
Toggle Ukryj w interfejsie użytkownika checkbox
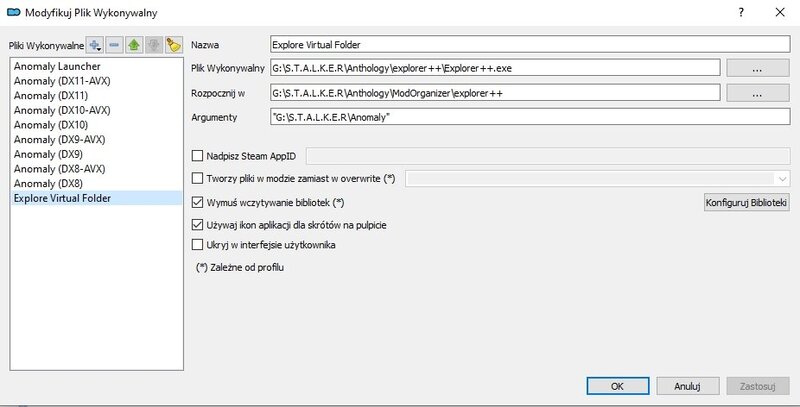(197, 244)
